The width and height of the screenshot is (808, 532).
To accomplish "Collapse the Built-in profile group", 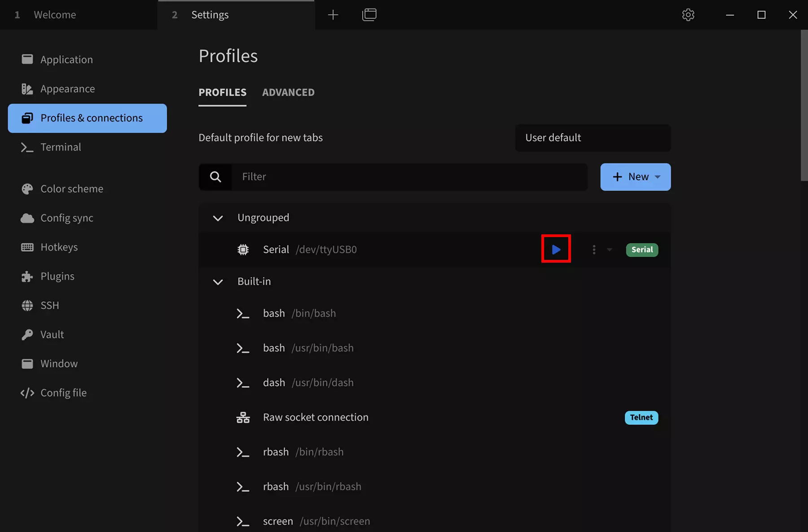I will click(x=218, y=282).
